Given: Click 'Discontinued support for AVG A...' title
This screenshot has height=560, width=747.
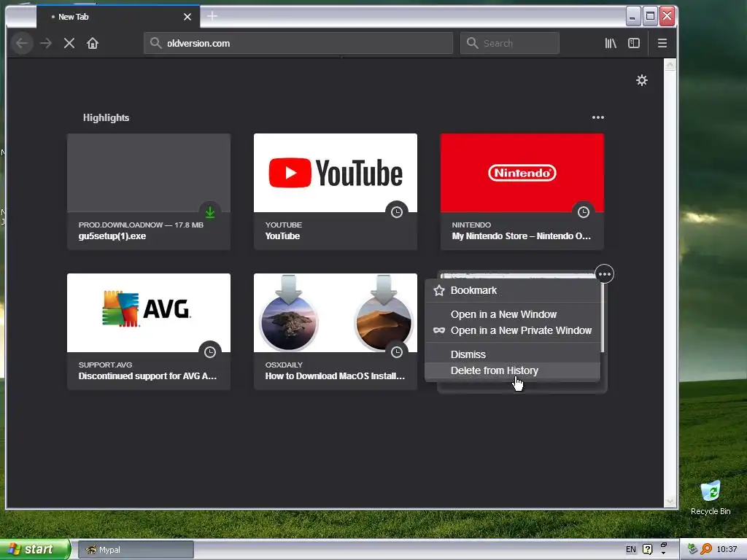Looking at the screenshot, I should [x=147, y=376].
